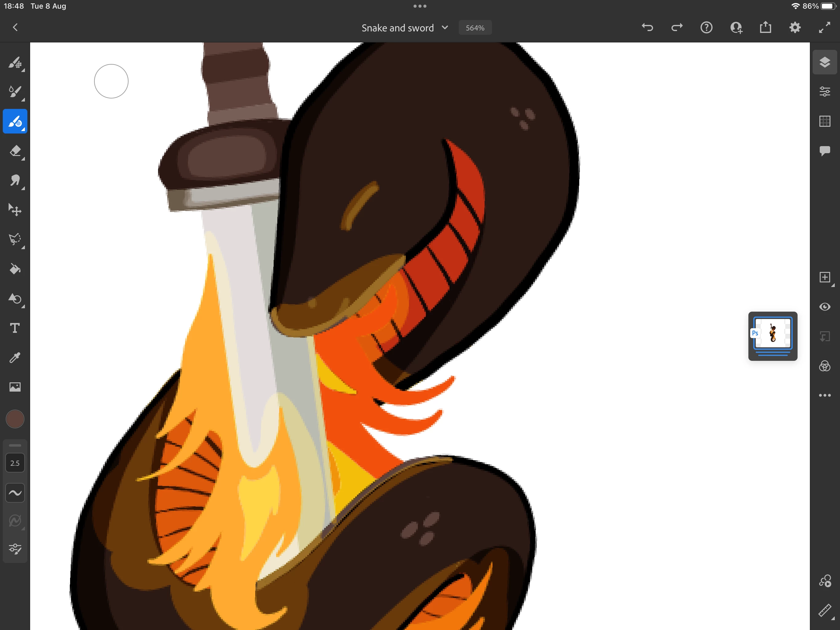Select the Lasso selection tool
Viewport: 840px width, 630px height.
click(x=15, y=239)
